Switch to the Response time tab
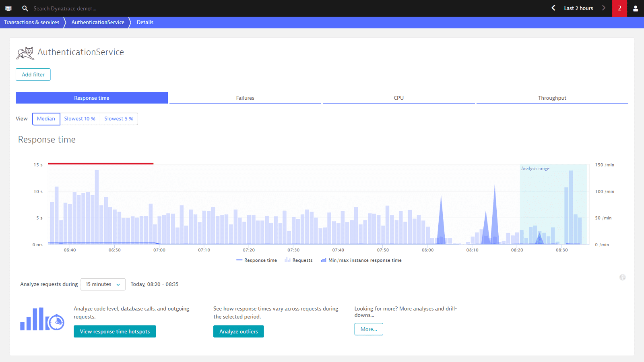Viewport: 644px width, 362px height. (92, 98)
